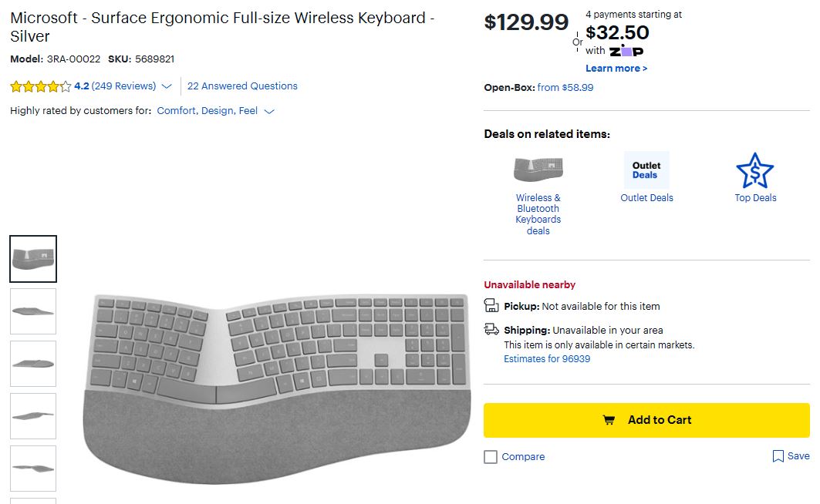Select the second keyboard side-view thumbnail
The image size is (820, 504).
[33, 311]
